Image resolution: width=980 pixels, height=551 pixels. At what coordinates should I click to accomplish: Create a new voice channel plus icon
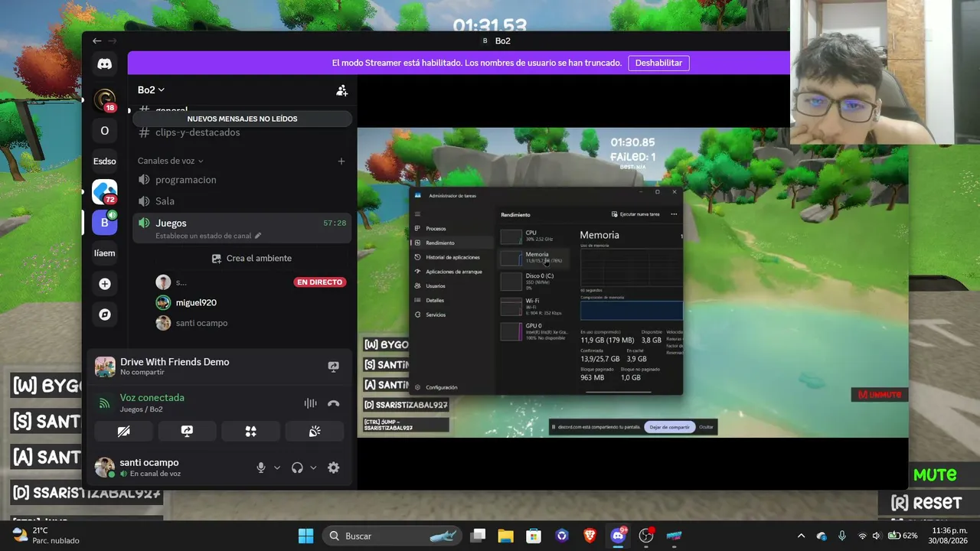pyautogui.click(x=341, y=161)
